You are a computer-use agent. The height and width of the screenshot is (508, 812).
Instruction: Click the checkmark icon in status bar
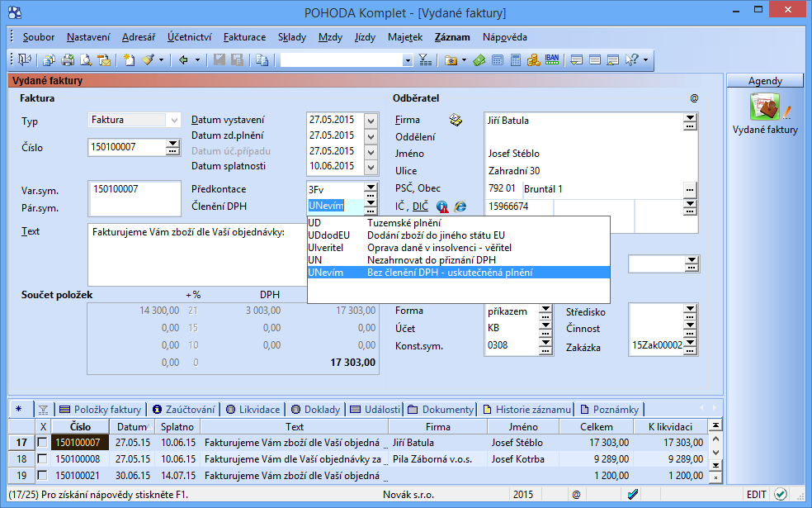click(632, 495)
